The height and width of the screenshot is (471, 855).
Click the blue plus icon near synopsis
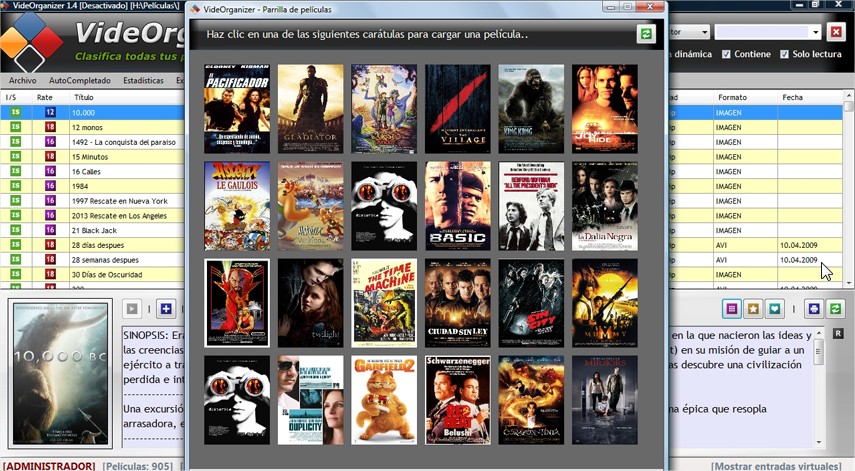(x=166, y=309)
